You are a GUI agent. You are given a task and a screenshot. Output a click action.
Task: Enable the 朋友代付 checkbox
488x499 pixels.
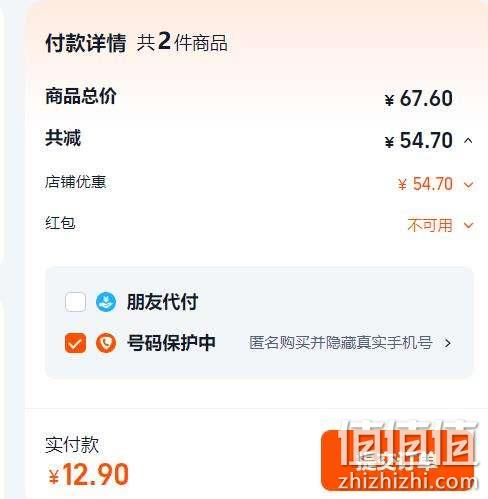(75, 302)
